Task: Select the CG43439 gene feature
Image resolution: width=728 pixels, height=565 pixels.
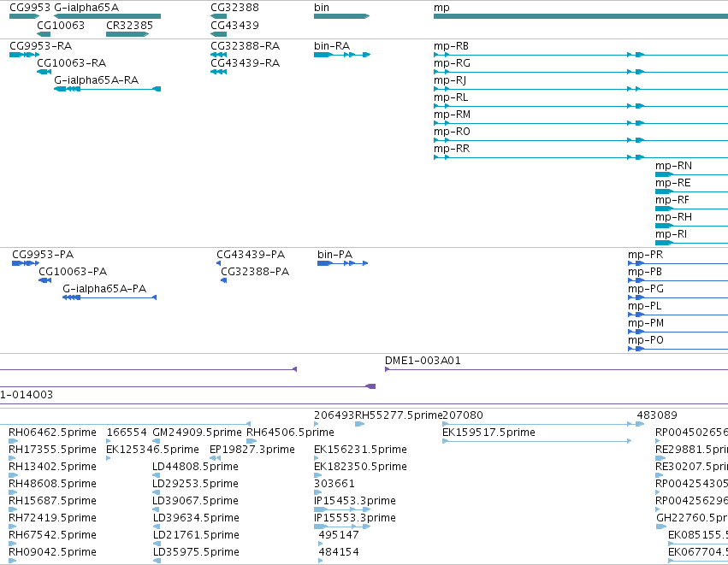Action: click(218, 34)
